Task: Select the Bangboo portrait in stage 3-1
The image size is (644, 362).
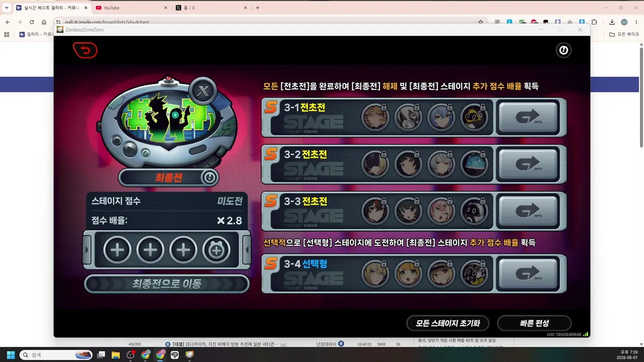Action: tap(474, 118)
